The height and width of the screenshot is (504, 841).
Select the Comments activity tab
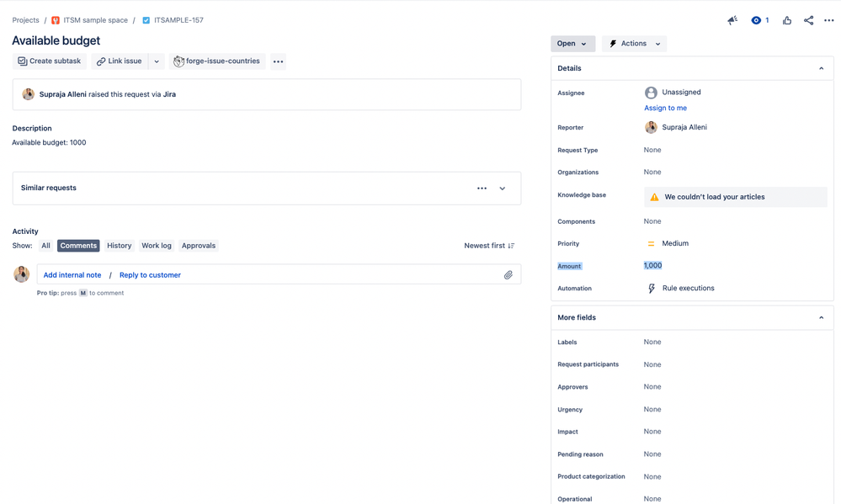tap(78, 246)
